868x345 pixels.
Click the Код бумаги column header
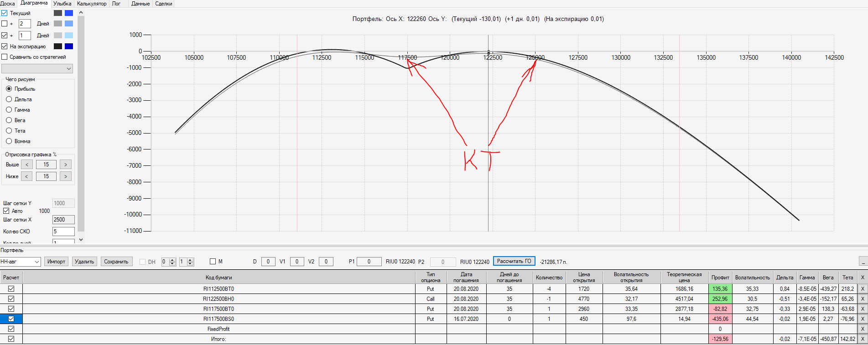219,277
